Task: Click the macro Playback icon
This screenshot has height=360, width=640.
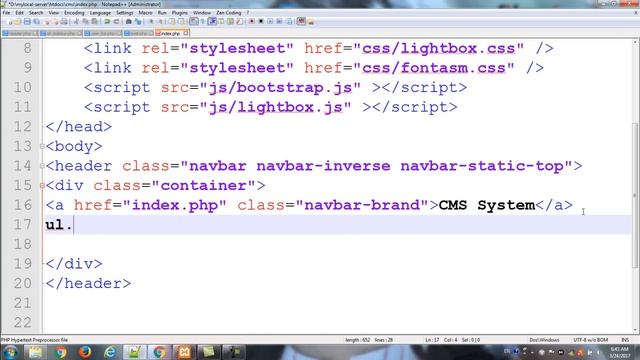Action: [270, 21]
